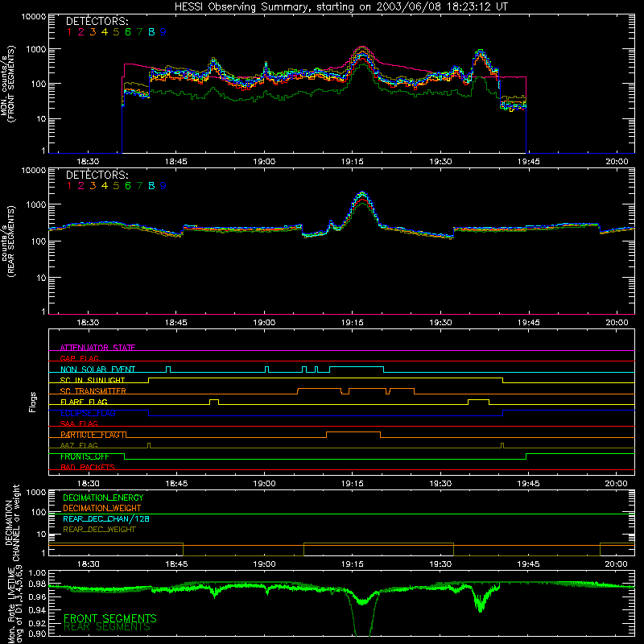Click blue detector 9 in front segments legend
The width and height of the screenshot is (644, 644).
pyautogui.click(x=163, y=32)
